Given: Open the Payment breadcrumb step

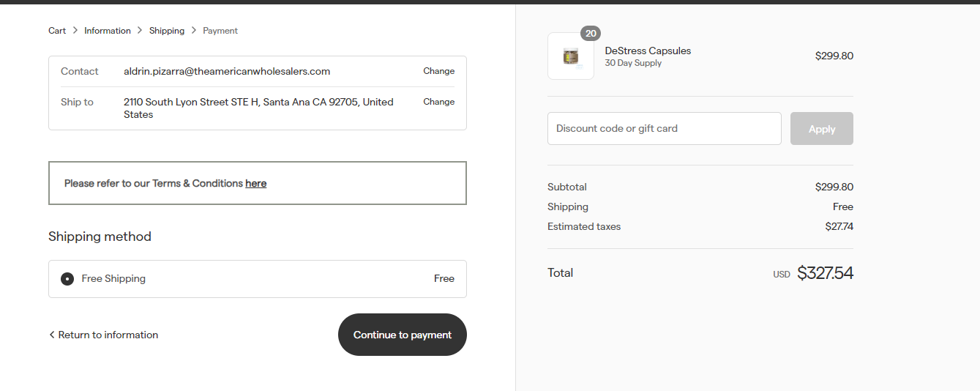Looking at the screenshot, I should coord(220,31).
